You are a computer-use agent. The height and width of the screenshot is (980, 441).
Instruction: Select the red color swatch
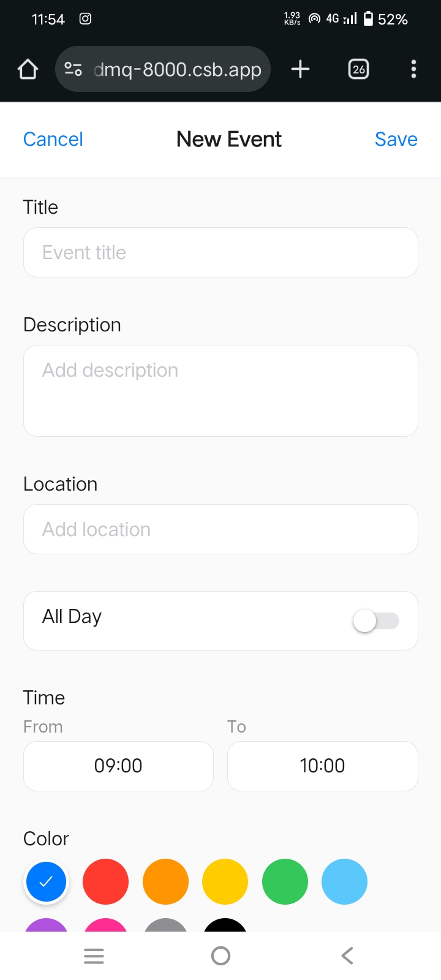[x=105, y=881]
